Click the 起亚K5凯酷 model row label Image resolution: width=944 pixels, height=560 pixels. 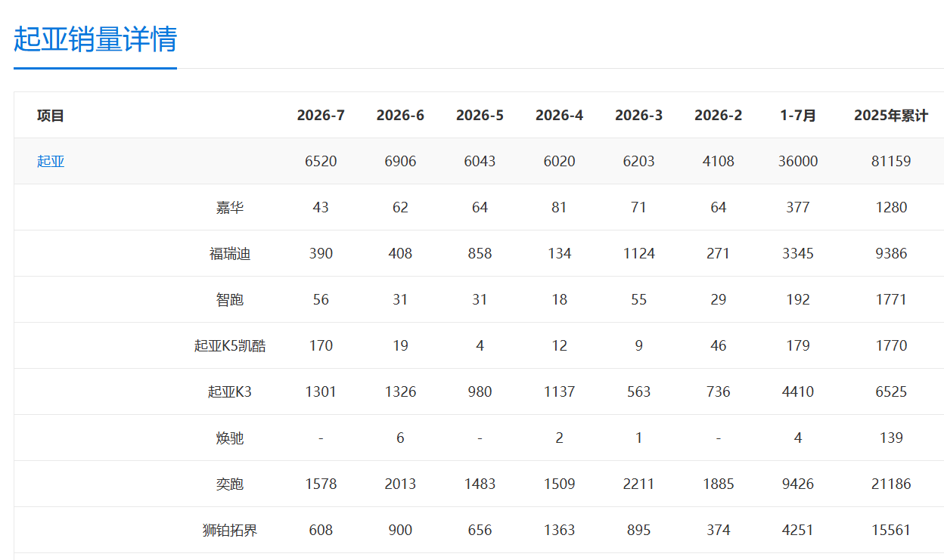[230, 345]
